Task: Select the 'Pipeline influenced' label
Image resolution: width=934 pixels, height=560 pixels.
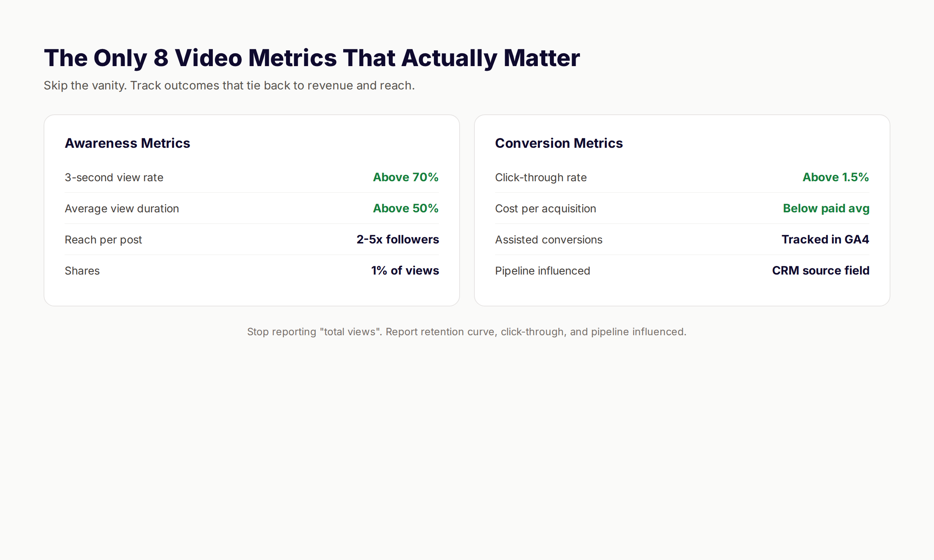Action: pyautogui.click(x=542, y=271)
